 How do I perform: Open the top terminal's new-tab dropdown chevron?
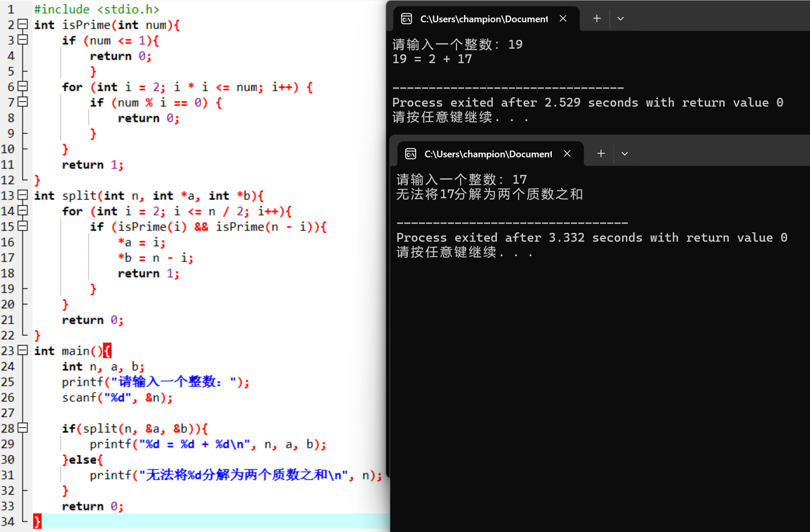620,19
